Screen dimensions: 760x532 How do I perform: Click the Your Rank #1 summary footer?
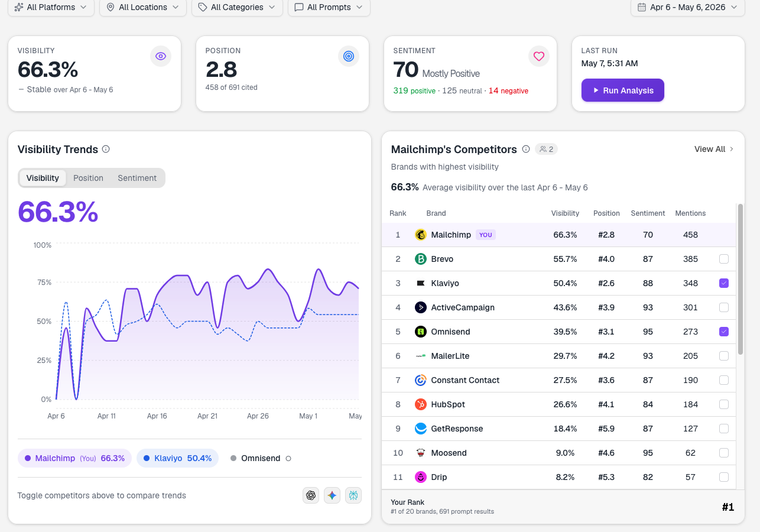[563, 507]
